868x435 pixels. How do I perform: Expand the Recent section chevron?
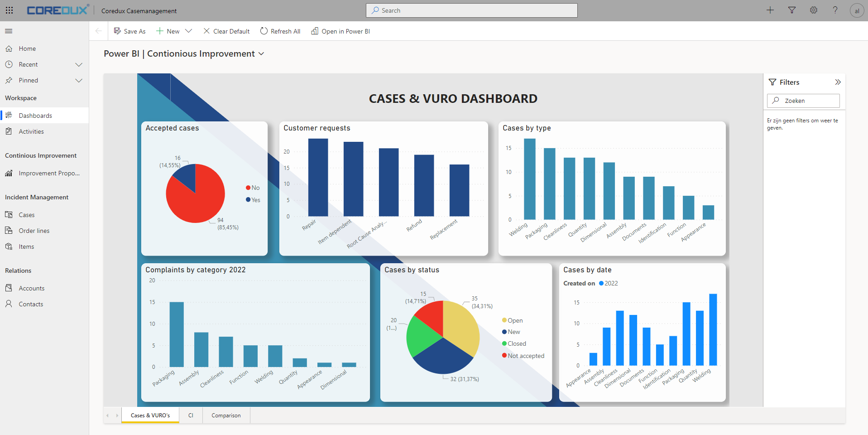point(79,64)
